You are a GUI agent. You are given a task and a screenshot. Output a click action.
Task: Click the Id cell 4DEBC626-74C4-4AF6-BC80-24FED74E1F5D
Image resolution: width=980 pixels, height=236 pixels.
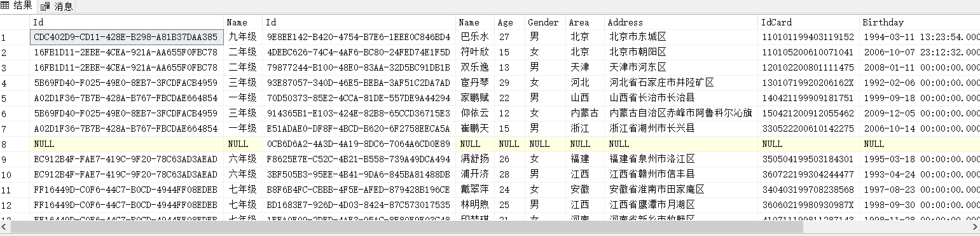pyautogui.click(x=359, y=53)
